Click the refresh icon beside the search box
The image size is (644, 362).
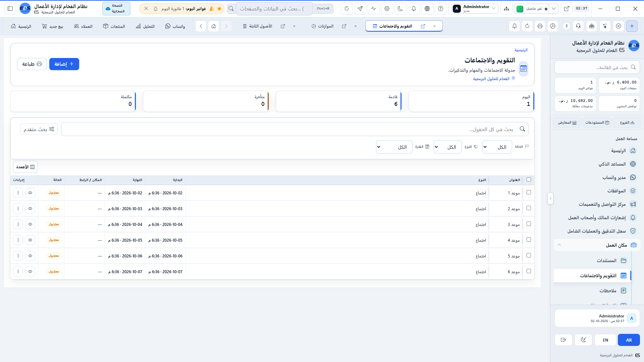point(346,9)
